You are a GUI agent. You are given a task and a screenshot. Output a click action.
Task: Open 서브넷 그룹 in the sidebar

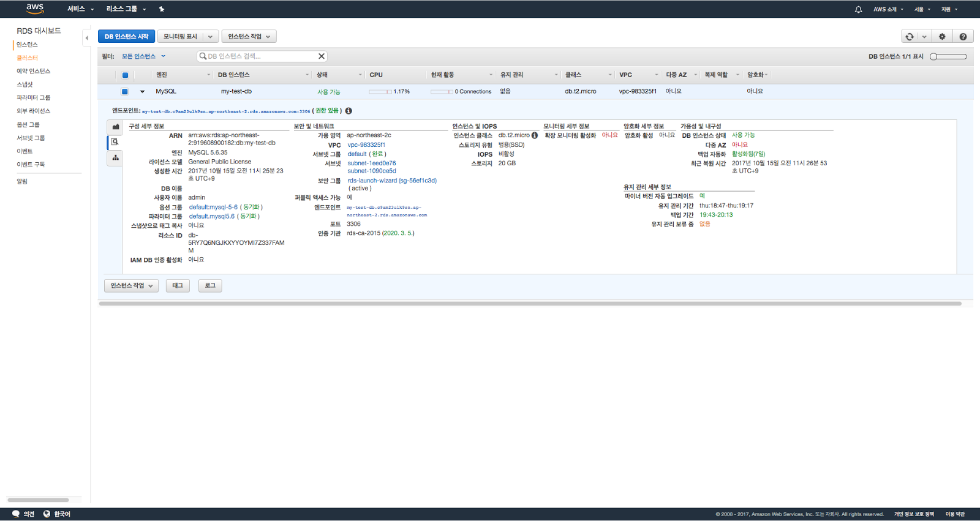(31, 138)
